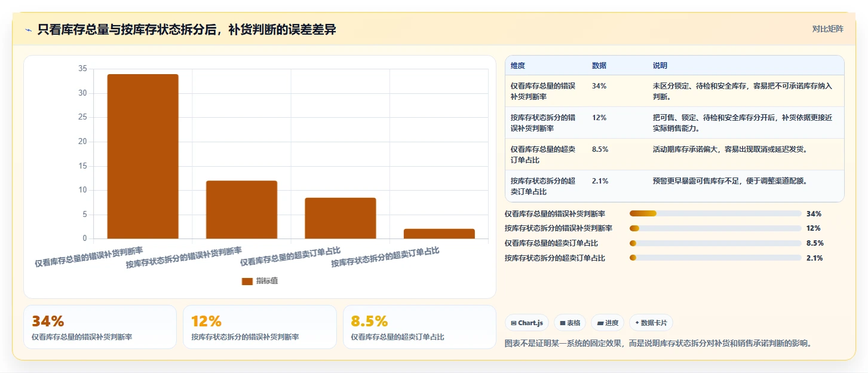Select the bar for 按库存状态拆分的错误补货判断率
The image size is (868, 373).
tap(241, 210)
